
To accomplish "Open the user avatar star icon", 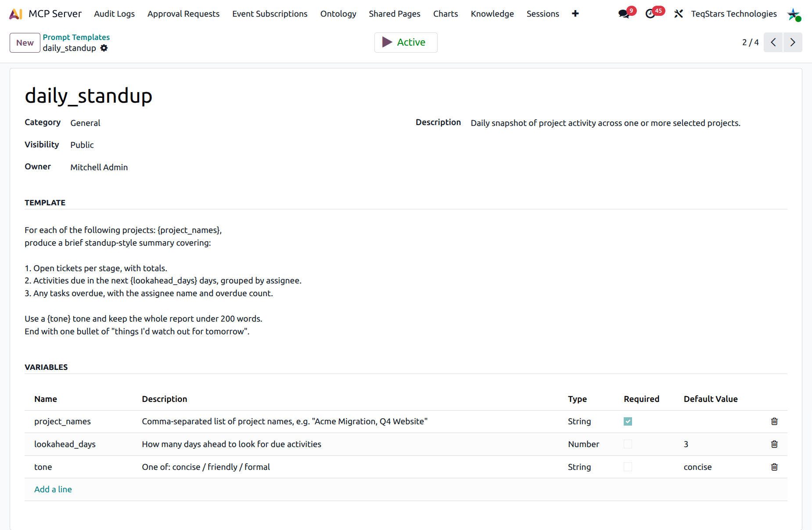I will (794, 14).
